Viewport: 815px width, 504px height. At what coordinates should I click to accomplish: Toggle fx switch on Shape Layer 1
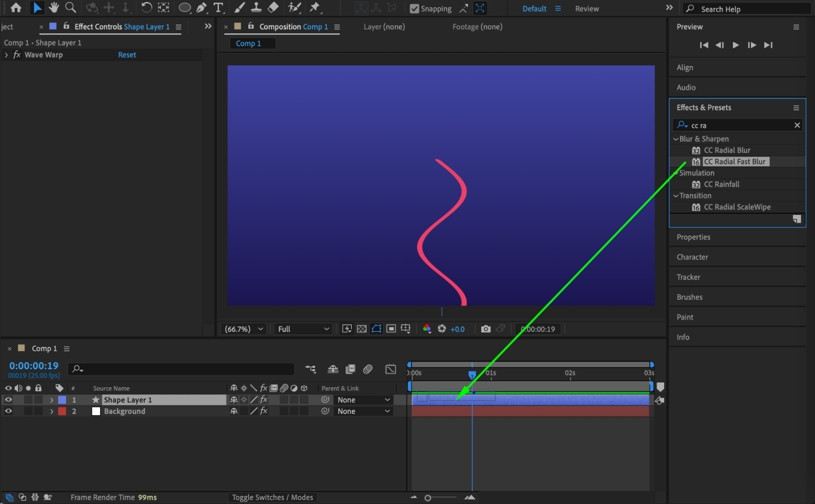[x=264, y=400]
